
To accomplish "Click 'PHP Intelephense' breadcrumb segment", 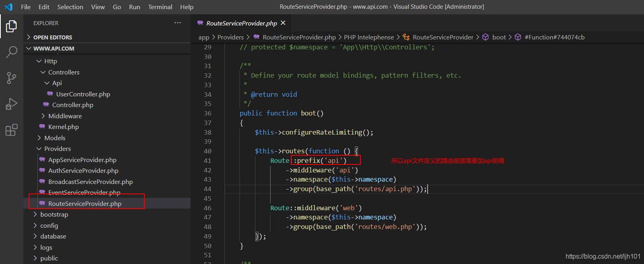I will pos(369,37).
